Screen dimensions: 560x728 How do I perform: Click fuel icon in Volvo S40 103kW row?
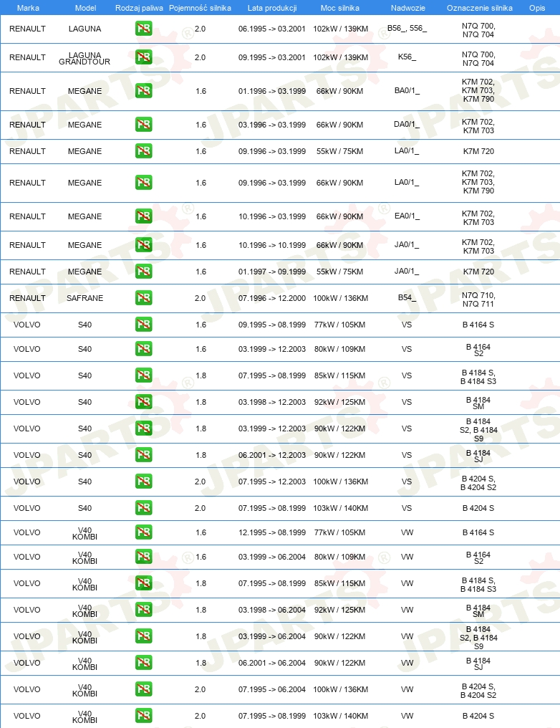pyautogui.click(x=144, y=507)
